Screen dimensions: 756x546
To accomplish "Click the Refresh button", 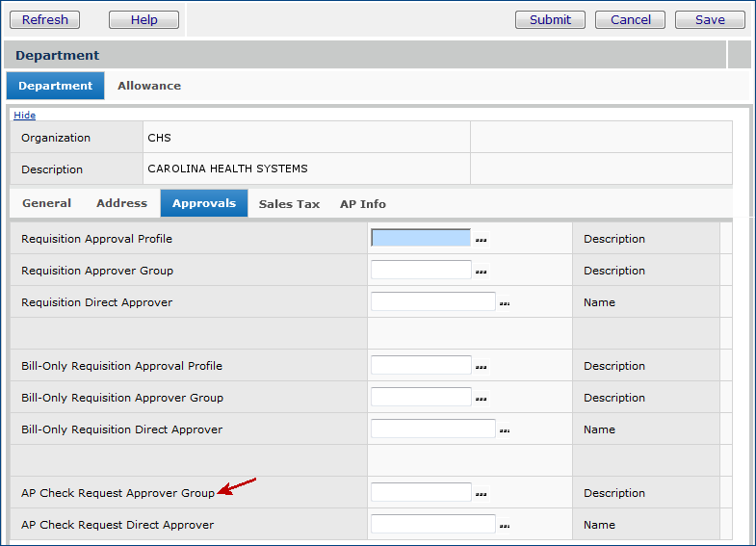I will tap(45, 19).
